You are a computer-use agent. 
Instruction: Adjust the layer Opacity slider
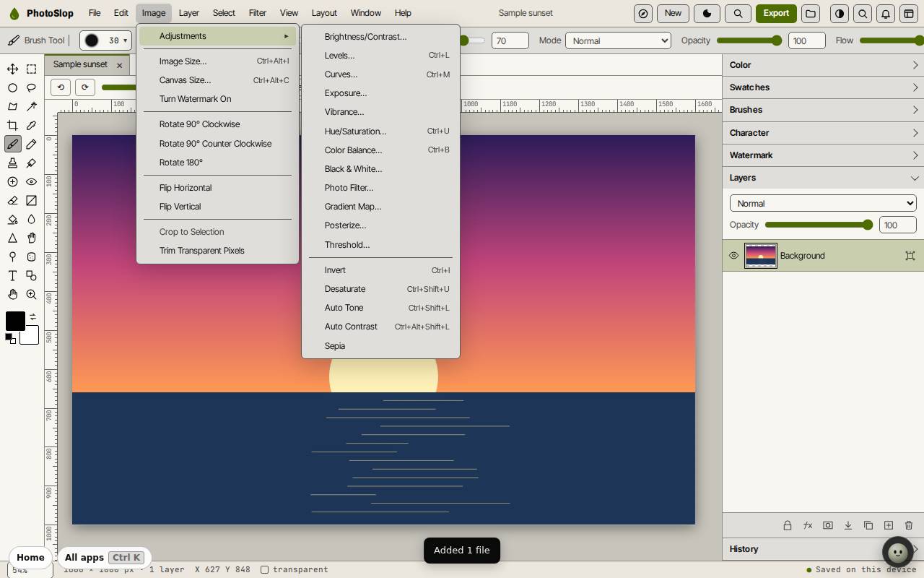pos(819,225)
